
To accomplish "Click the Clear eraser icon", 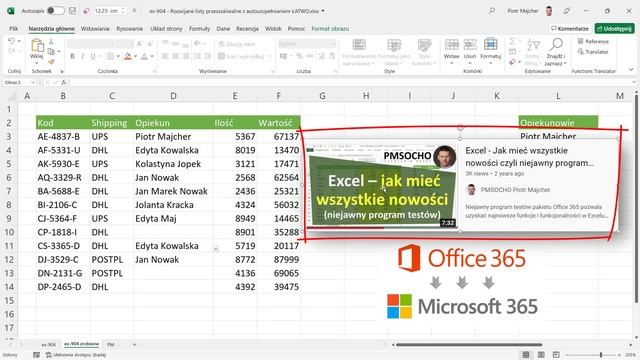I will [512, 62].
